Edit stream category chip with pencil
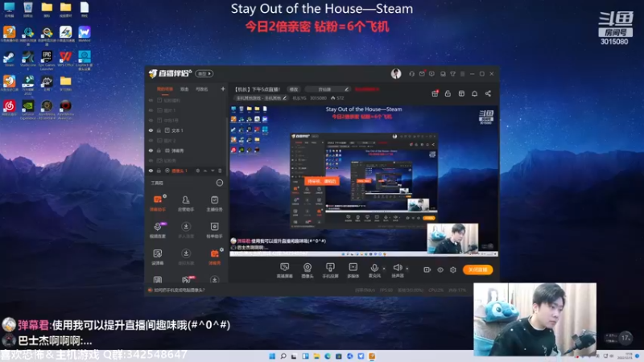 [x=261, y=98]
